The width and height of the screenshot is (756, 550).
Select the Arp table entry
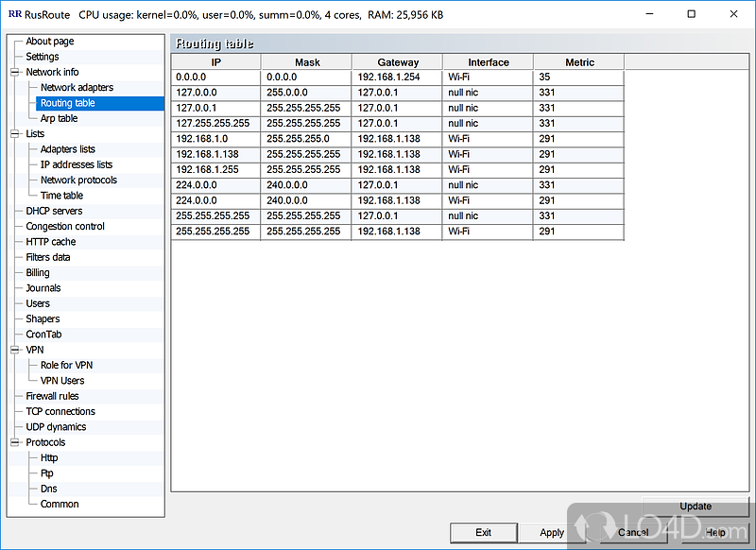pos(59,119)
